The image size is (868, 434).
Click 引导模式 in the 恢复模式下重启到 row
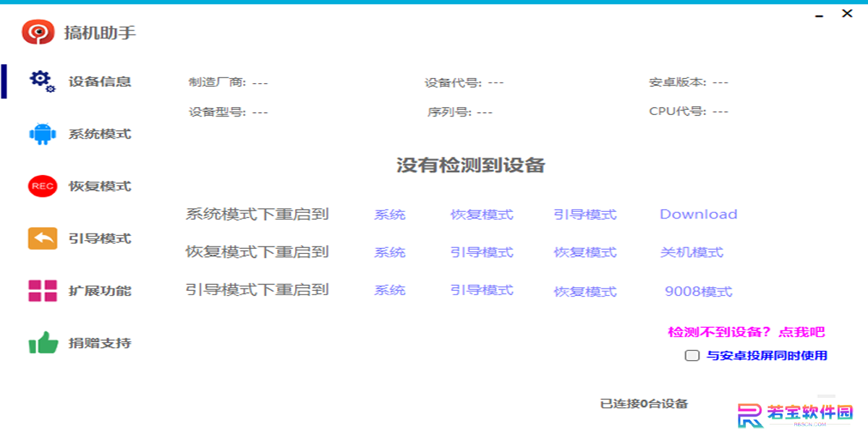click(482, 252)
